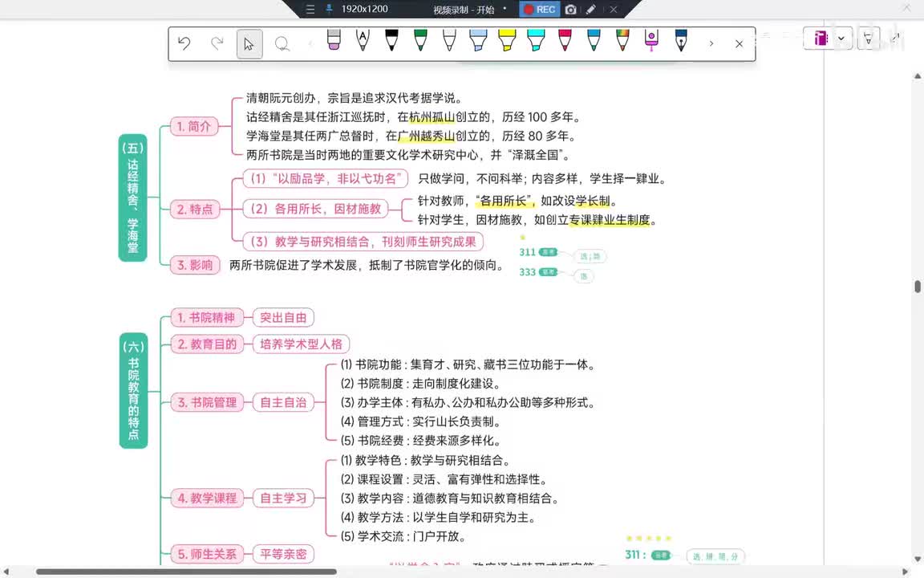Image resolution: width=924 pixels, height=578 pixels.
Task: Select the red pen
Action: pos(565,40)
